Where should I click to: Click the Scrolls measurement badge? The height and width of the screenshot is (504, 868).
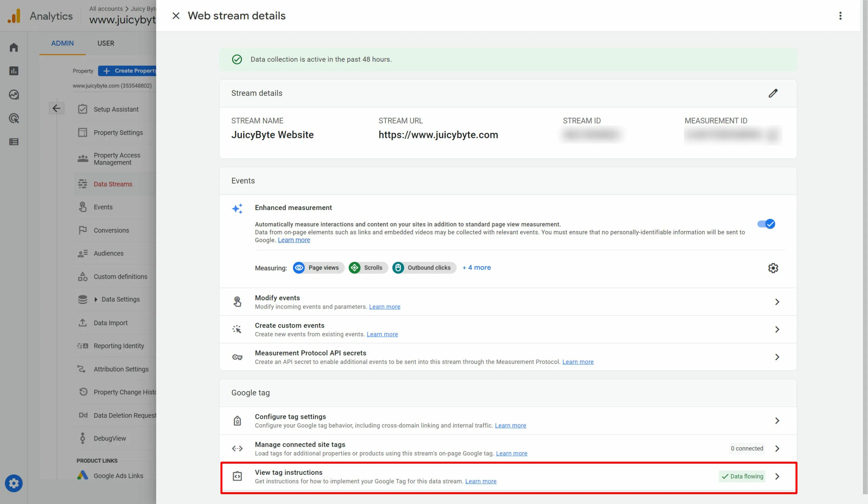click(368, 268)
